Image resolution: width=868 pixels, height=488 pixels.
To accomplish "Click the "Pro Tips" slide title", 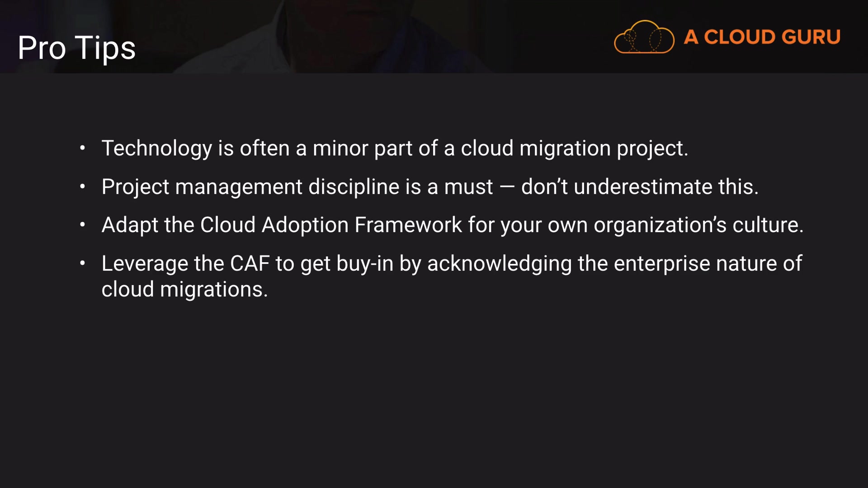I will (76, 48).
